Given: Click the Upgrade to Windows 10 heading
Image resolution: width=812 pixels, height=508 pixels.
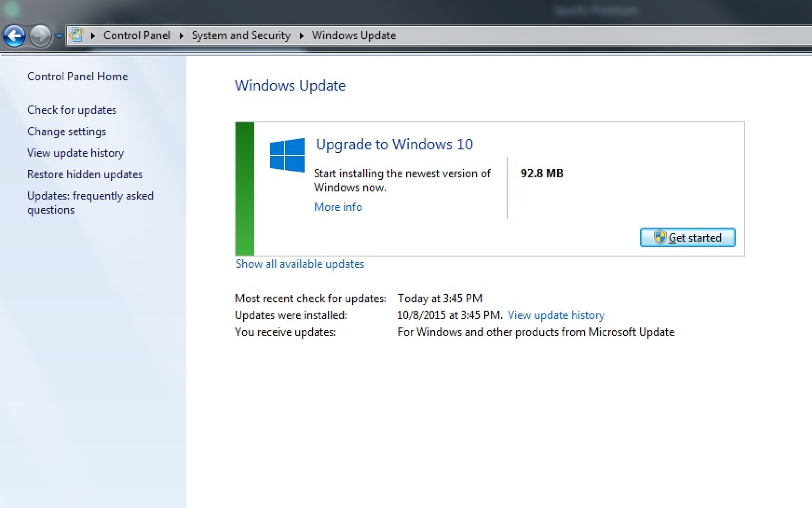Looking at the screenshot, I should click(394, 144).
